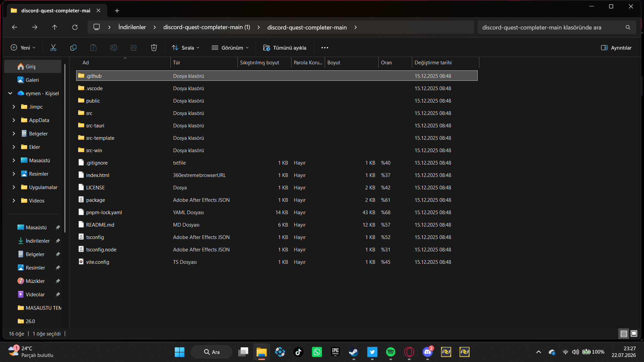Switch to large thumbnails view in status bar
Viewport: 644px width, 362px height.
click(634, 334)
